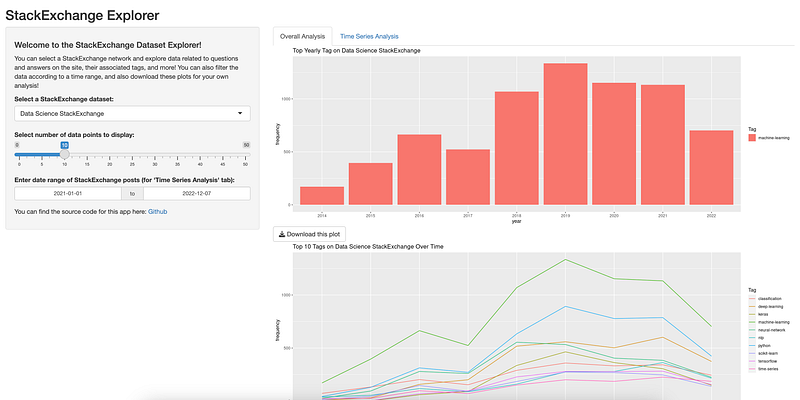This screenshot has height=400, width=800.
Task: Click the classification legend key in line chart
Action: coord(752,299)
